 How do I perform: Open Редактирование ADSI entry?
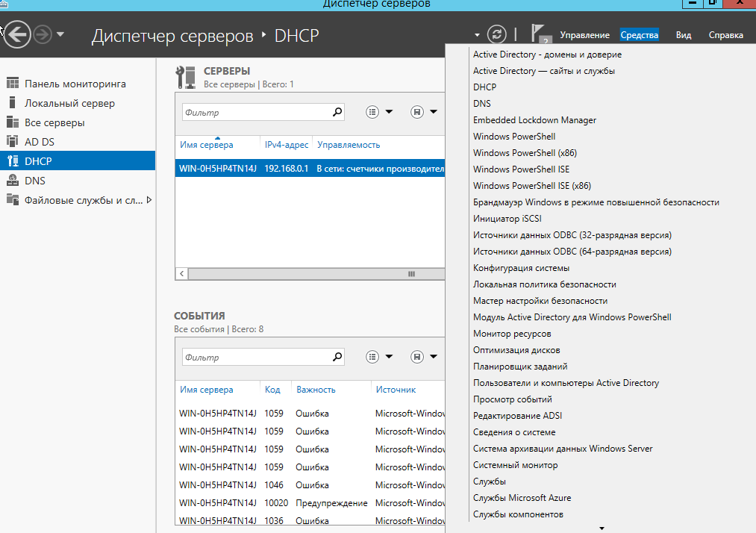click(x=517, y=416)
